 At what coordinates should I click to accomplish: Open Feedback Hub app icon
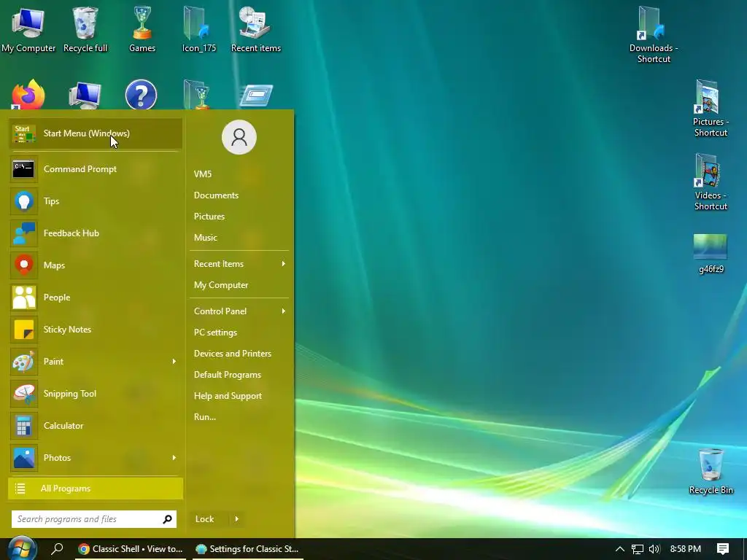click(24, 233)
